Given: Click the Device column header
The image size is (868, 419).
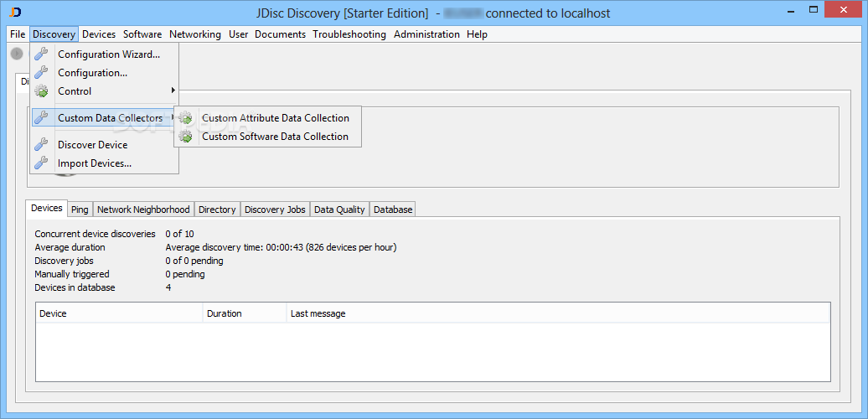Looking at the screenshot, I should [120, 313].
